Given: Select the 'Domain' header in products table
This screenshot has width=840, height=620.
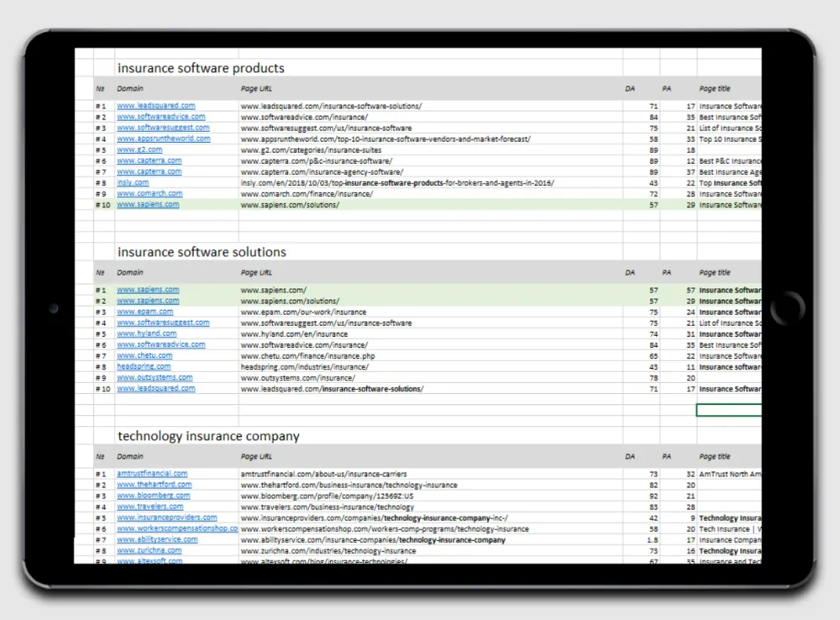Looking at the screenshot, I should pos(130,88).
